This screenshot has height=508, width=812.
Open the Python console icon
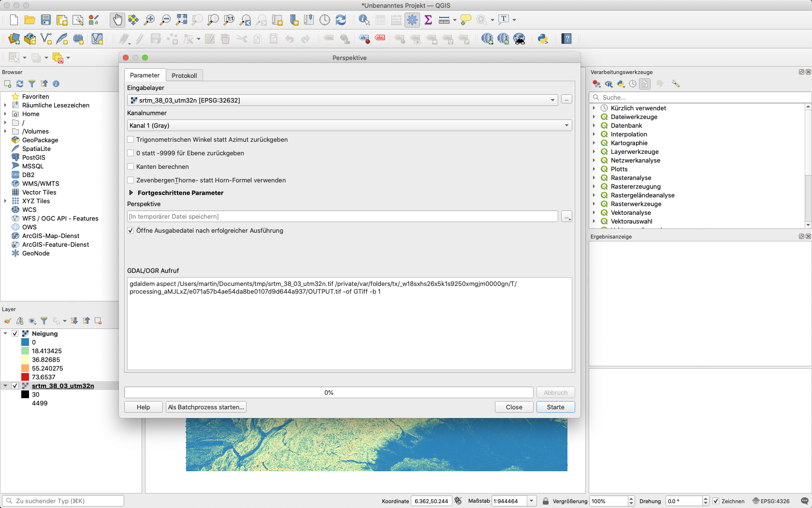click(543, 39)
